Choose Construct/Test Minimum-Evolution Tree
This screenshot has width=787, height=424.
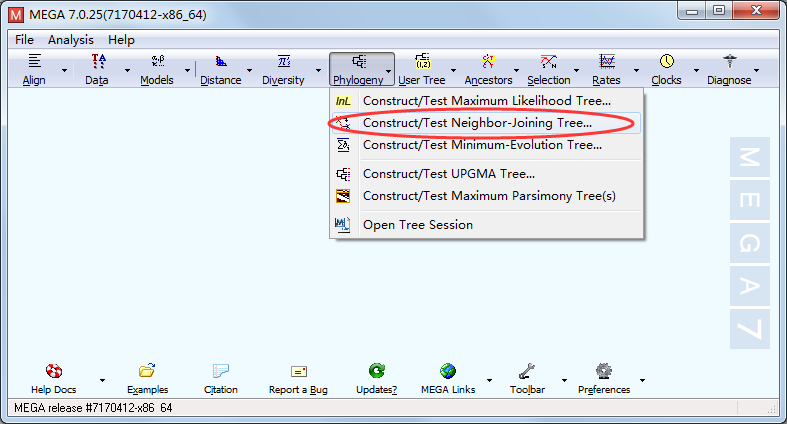tap(486, 145)
